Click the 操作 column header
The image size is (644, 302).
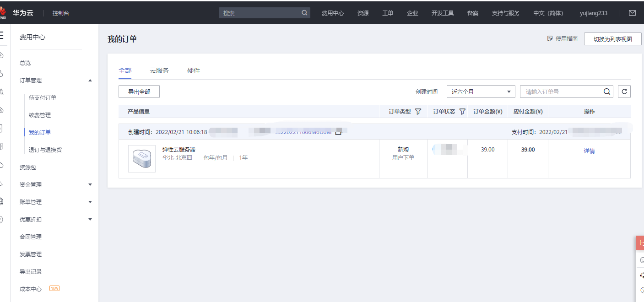click(590, 112)
